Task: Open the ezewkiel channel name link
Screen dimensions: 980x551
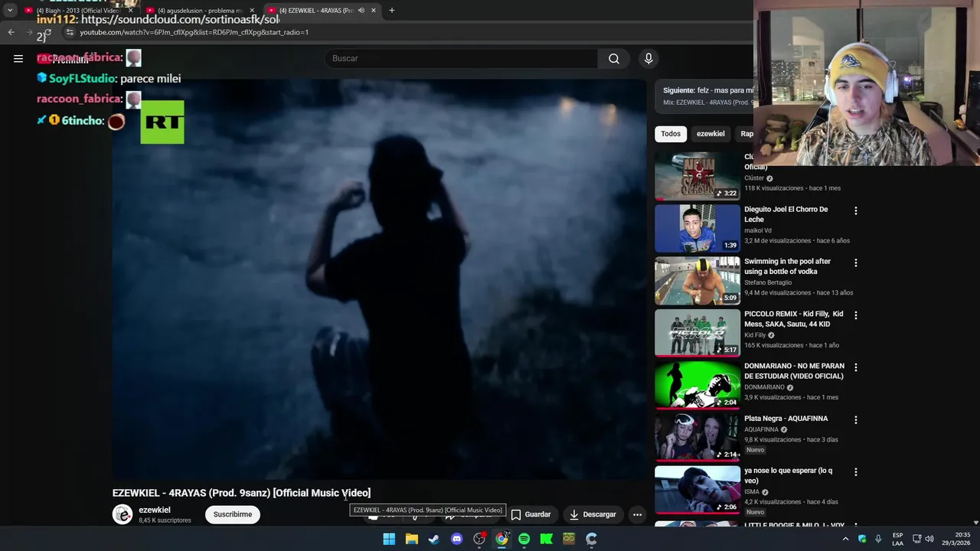Action: [155, 510]
